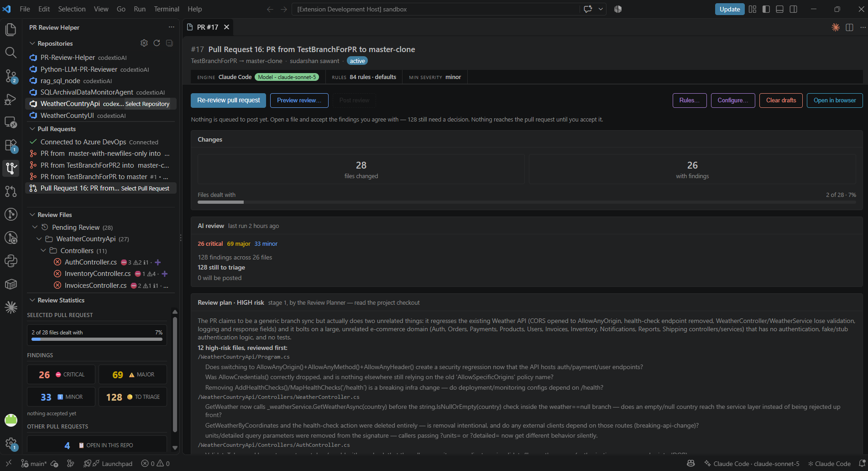Open the Customize Layout icon in title bar
The width and height of the screenshot is (868, 471).
pyautogui.click(x=753, y=9)
